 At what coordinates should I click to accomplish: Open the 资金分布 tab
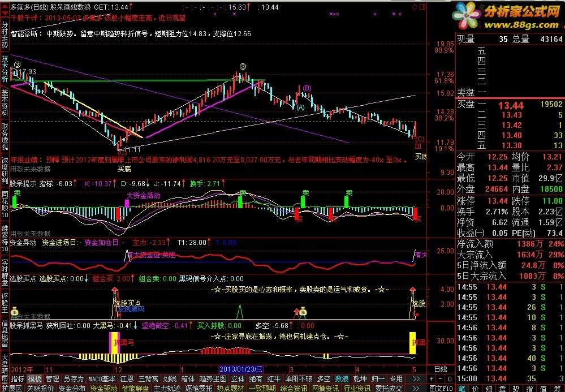click(72, 388)
